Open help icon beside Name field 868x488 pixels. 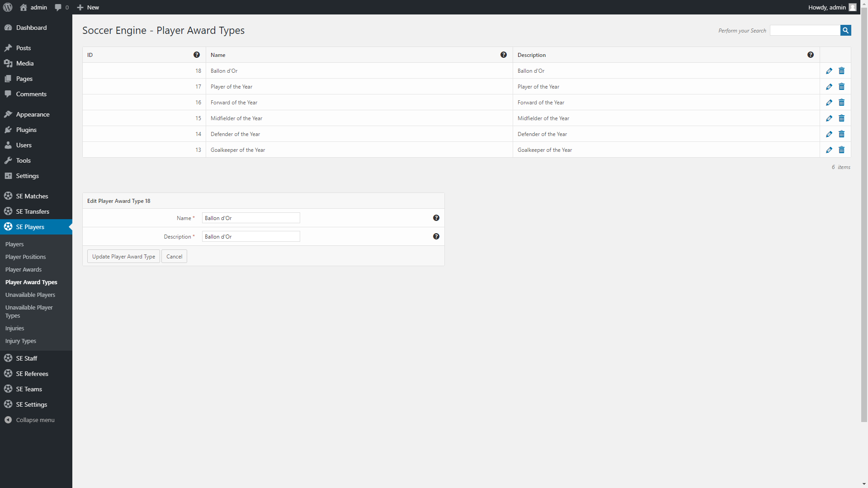point(436,218)
